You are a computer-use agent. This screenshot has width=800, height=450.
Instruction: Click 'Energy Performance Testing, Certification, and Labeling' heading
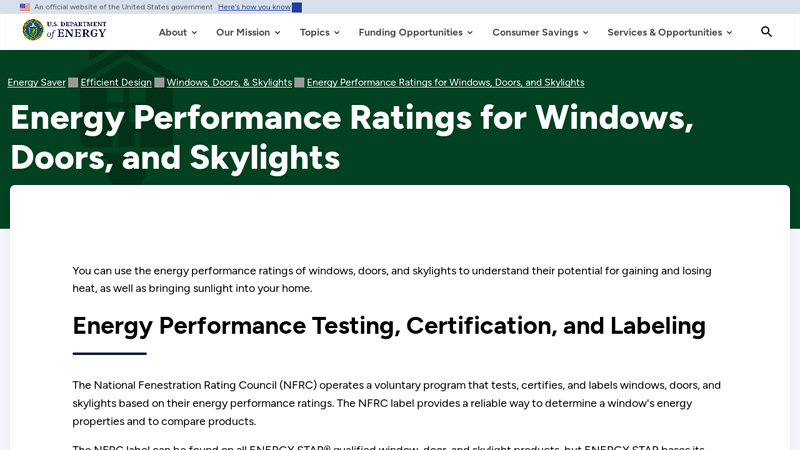[389, 326]
